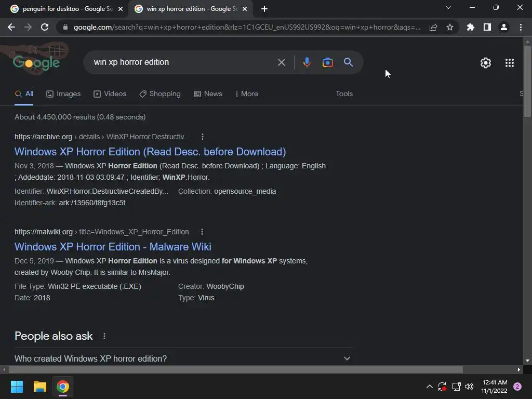Reload the current page

[x=45, y=27]
